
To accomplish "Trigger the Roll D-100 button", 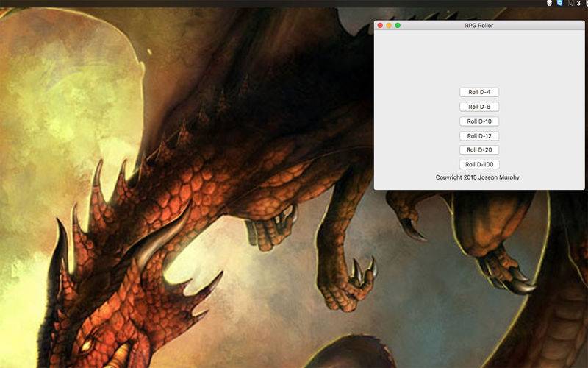I will click(479, 164).
